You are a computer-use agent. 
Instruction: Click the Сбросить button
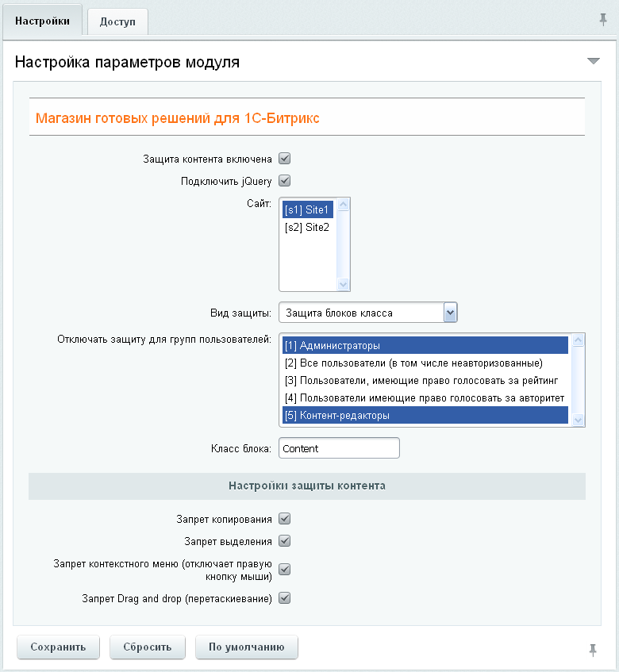click(x=147, y=647)
